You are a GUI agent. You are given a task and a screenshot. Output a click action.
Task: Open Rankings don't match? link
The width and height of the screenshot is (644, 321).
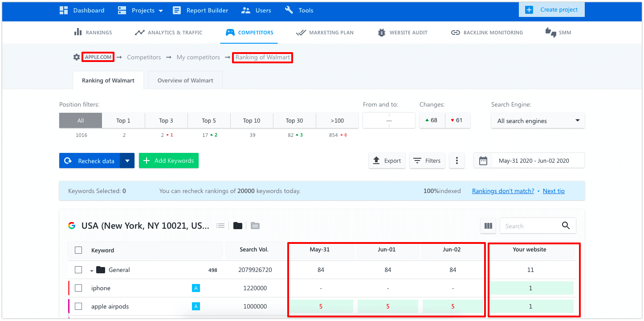click(503, 191)
